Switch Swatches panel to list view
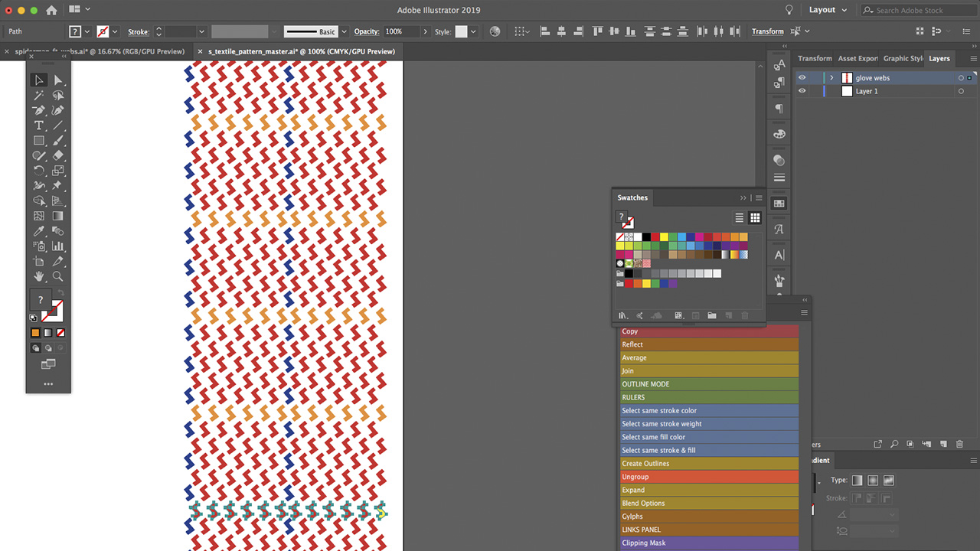Image resolution: width=980 pixels, height=551 pixels. pos(739,217)
